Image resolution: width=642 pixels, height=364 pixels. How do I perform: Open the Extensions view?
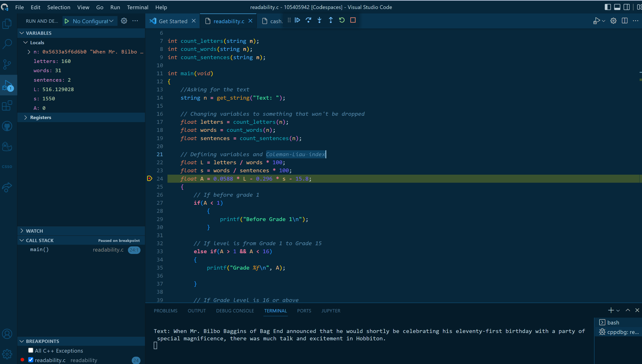[7, 106]
